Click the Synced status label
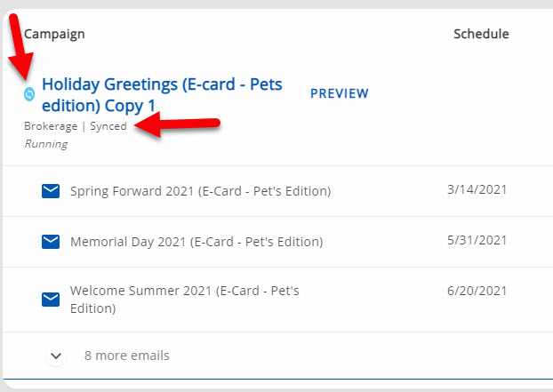This screenshot has height=392, width=553. coord(108,126)
